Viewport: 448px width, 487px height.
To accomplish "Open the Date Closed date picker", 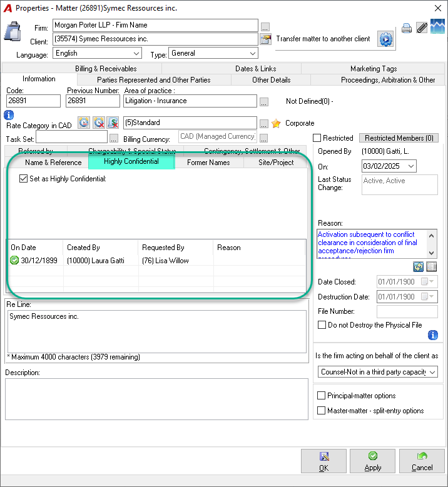I will pos(427,282).
